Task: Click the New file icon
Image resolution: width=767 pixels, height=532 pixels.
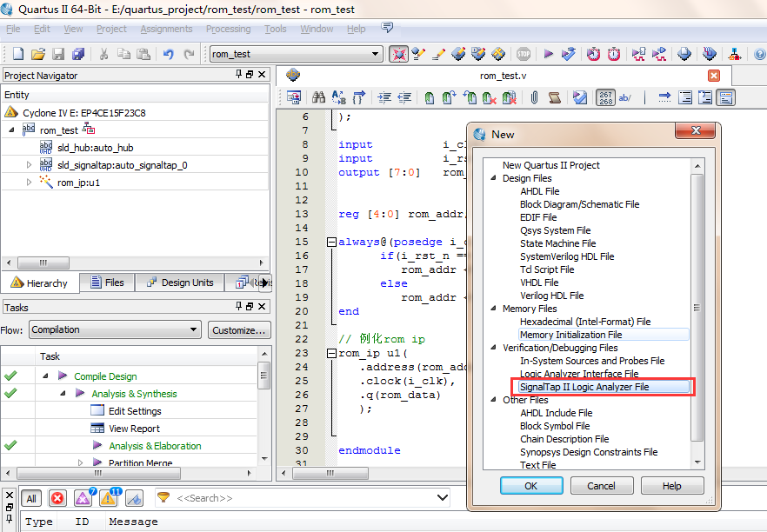Action: (x=18, y=54)
